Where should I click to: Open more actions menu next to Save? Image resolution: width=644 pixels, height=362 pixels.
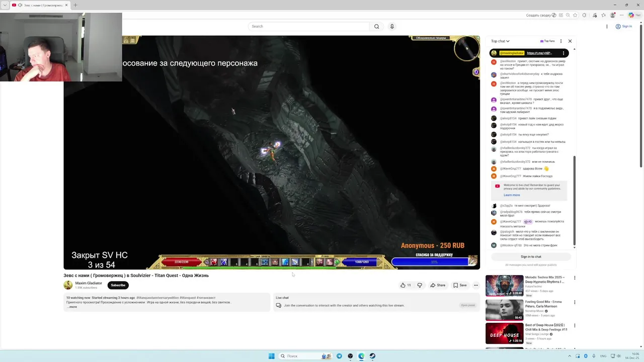476,285
